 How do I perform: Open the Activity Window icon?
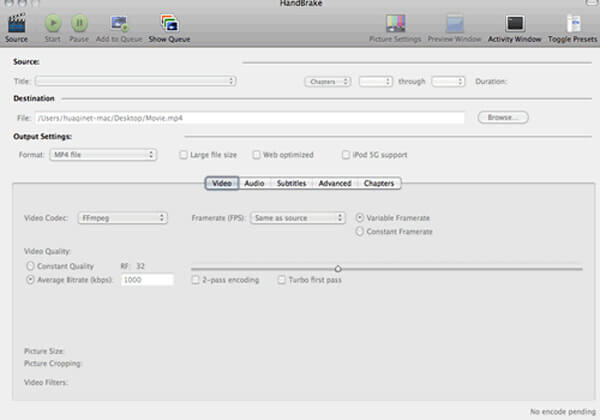515,24
